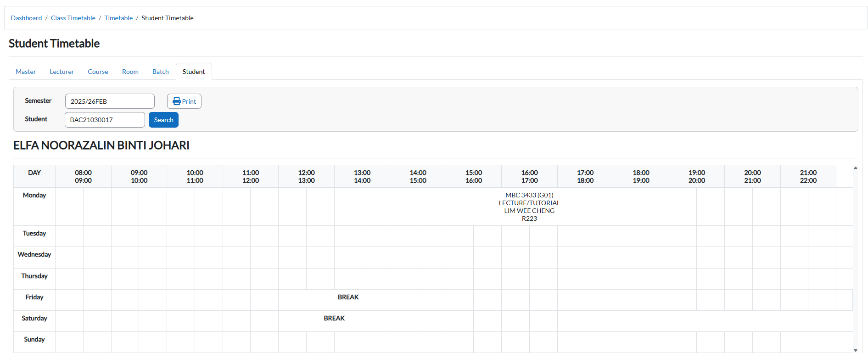Click the 16:00 17:00 column header
The image size is (868, 353).
[529, 176]
